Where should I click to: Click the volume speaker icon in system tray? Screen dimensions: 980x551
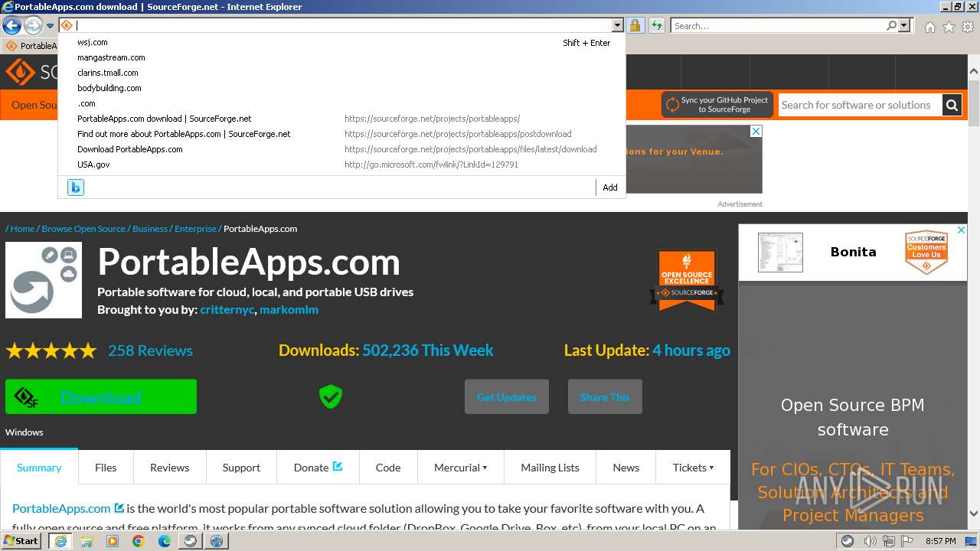pyautogui.click(x=869, y=541)
